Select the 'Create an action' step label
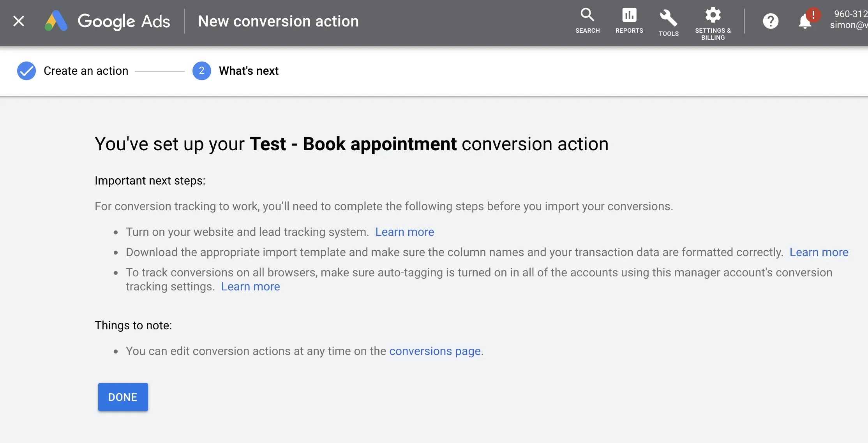This screenshot has height=443, width=868. (86, 71)
